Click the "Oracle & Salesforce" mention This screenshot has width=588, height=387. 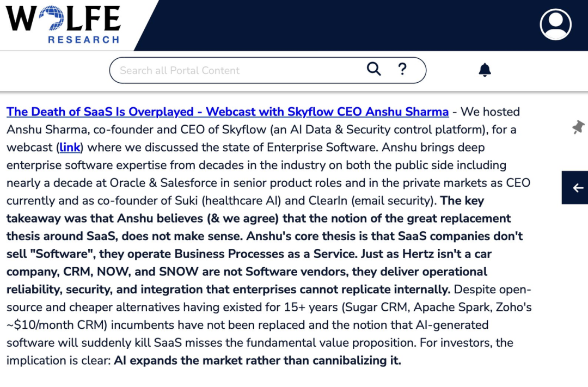pyautogui.click(x=163, y=183)
